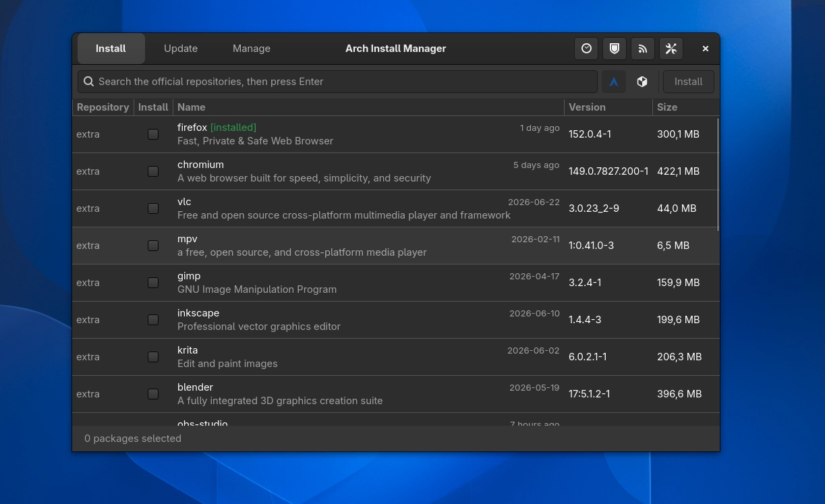
Task: Click version 1:0.41.0-3 cell
Action: click(591, 246)
